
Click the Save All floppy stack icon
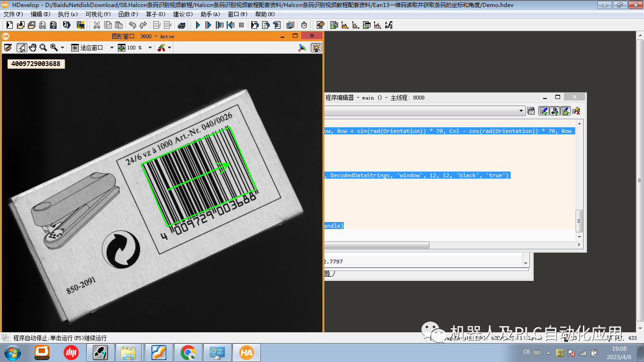[x=53, y=25]
